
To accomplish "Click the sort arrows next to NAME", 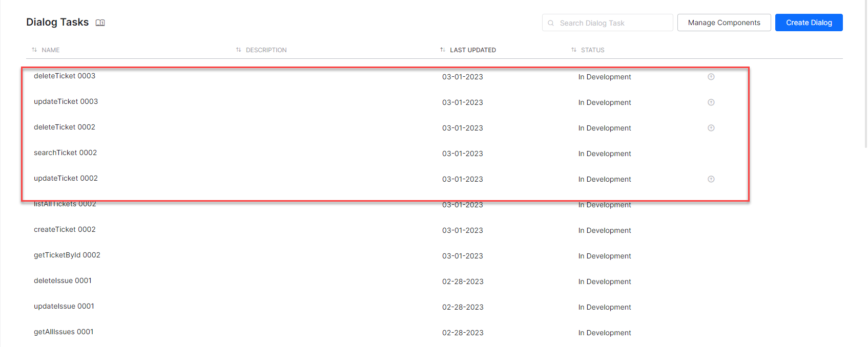I will click(34, 50).
